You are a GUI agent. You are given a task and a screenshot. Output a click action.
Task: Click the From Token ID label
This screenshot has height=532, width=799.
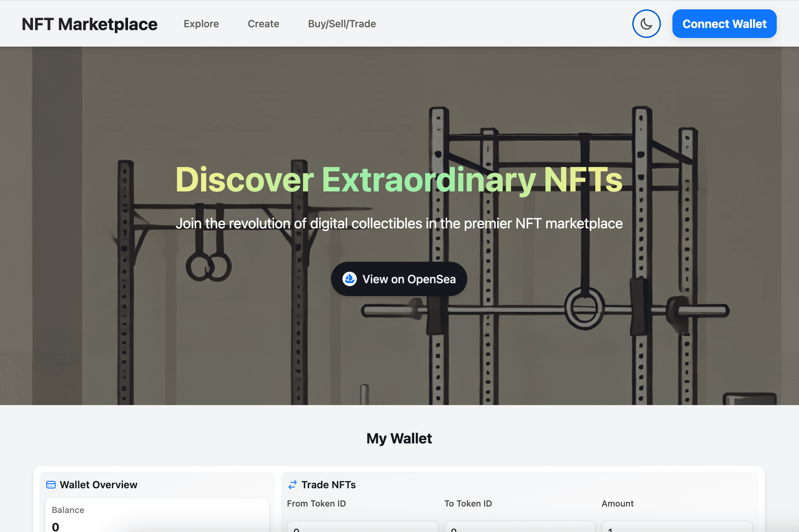coord(316,503)
